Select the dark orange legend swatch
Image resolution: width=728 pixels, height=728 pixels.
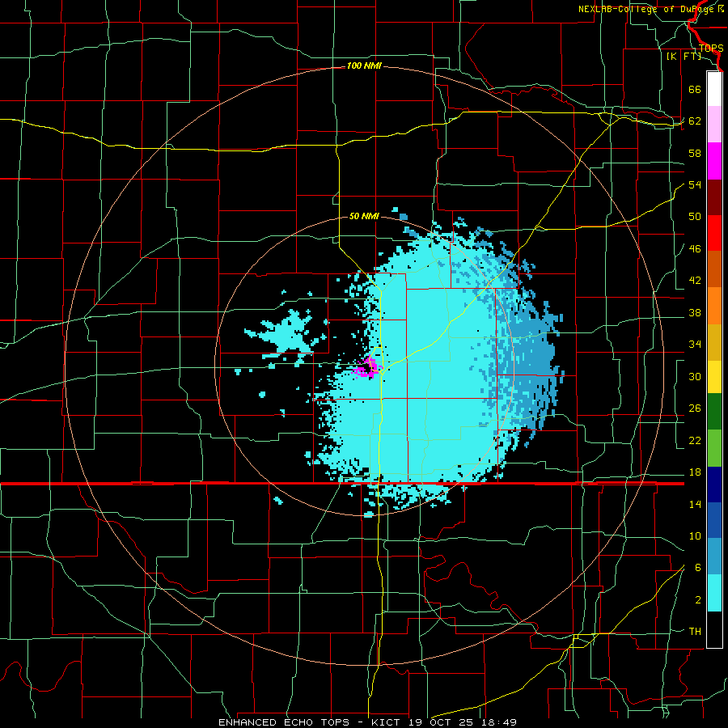pyautogui.click(x=714, y=269)
